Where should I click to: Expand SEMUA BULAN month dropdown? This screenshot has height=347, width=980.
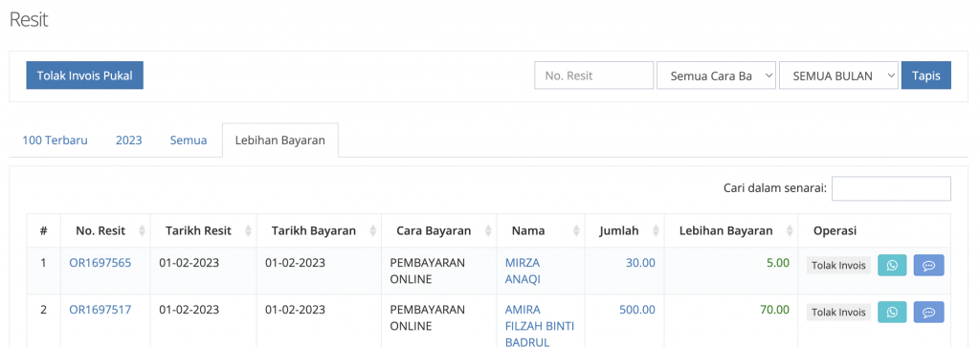(x=838, y=76)
